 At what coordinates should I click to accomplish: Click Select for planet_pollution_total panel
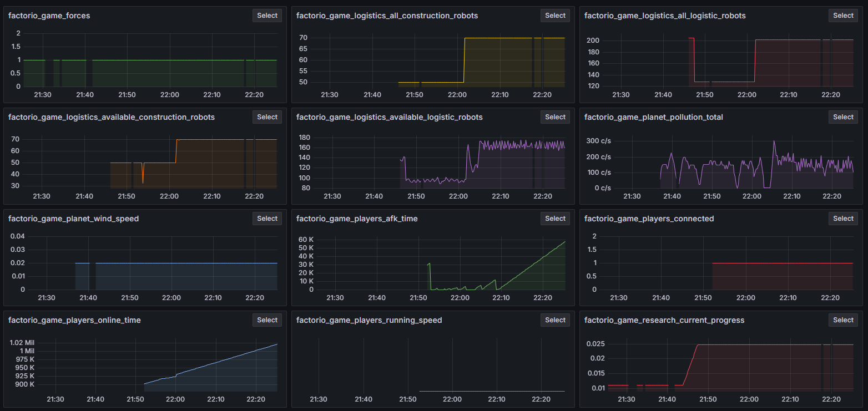(x=843, y=117)
